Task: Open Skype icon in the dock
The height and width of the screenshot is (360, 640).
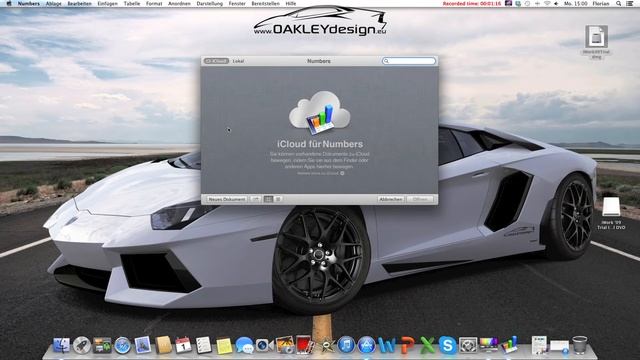Action: (448, 345)
